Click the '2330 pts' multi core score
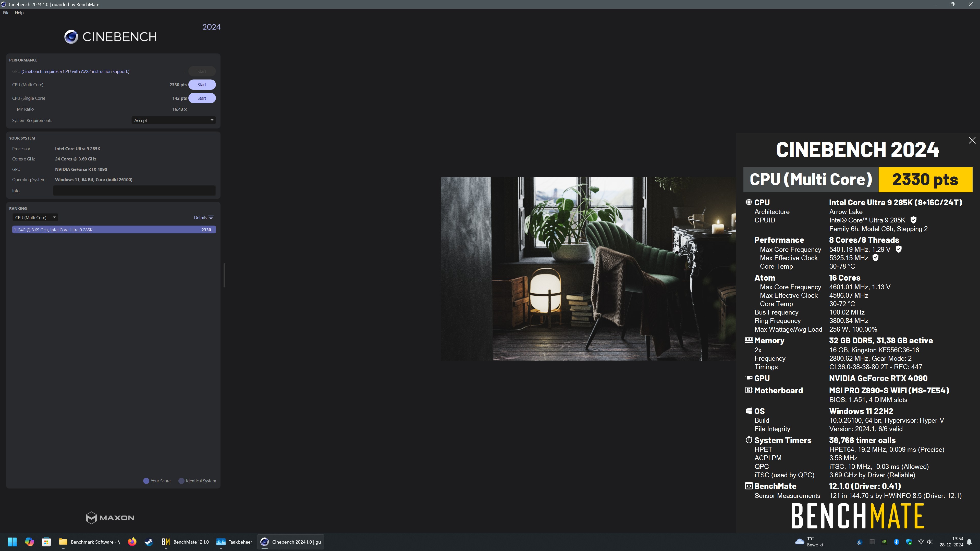980x551 pixels. [178, 85]
